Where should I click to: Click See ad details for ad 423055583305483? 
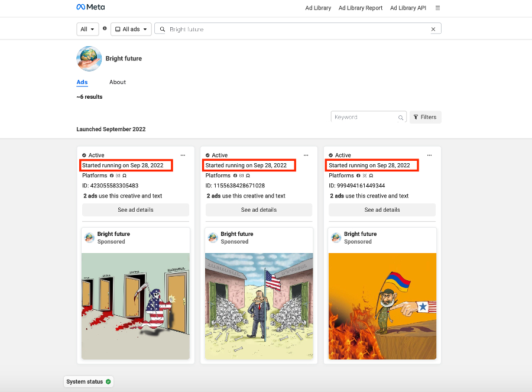point(135,210)
